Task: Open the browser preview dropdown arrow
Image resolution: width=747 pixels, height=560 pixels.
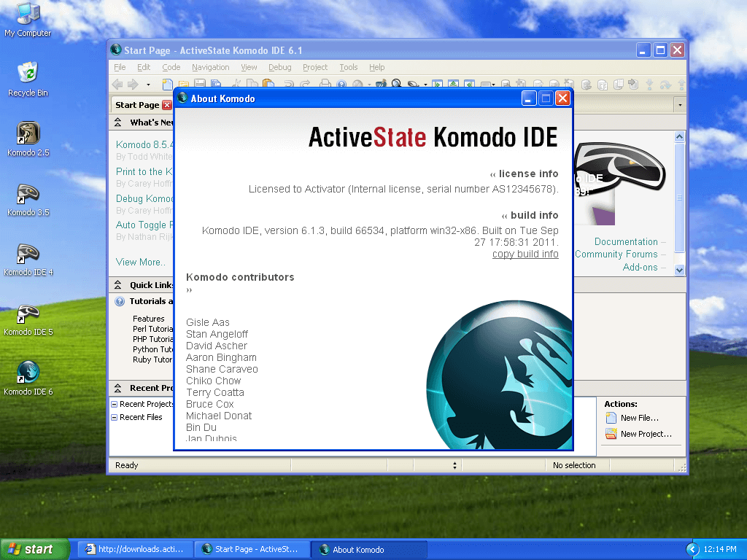Action: click(369, 85)
